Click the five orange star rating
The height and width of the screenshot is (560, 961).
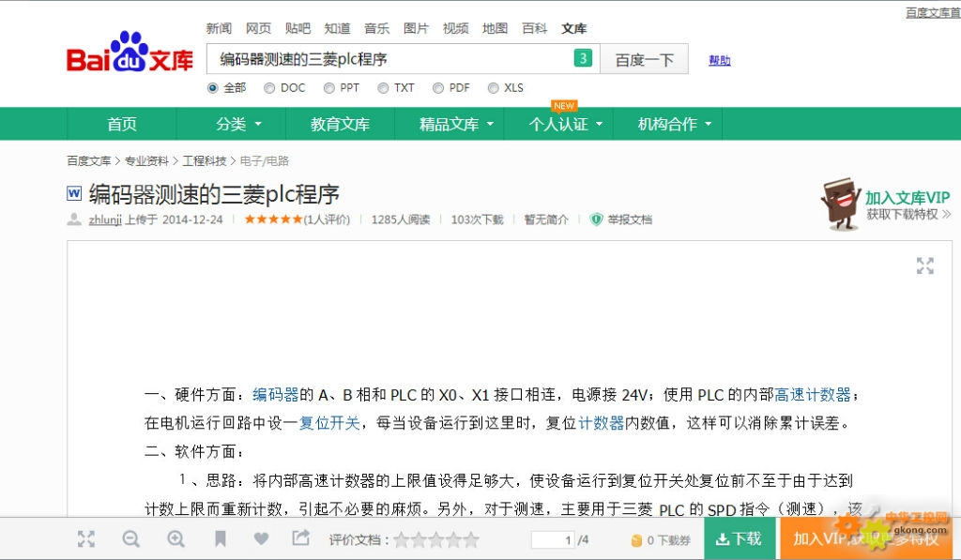tap(273, 219)
